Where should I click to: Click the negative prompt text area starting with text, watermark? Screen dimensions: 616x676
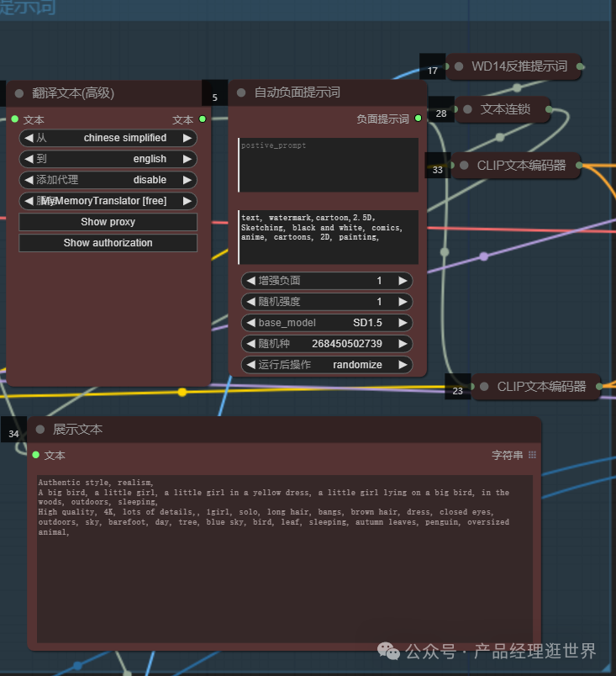coord(328,238)
